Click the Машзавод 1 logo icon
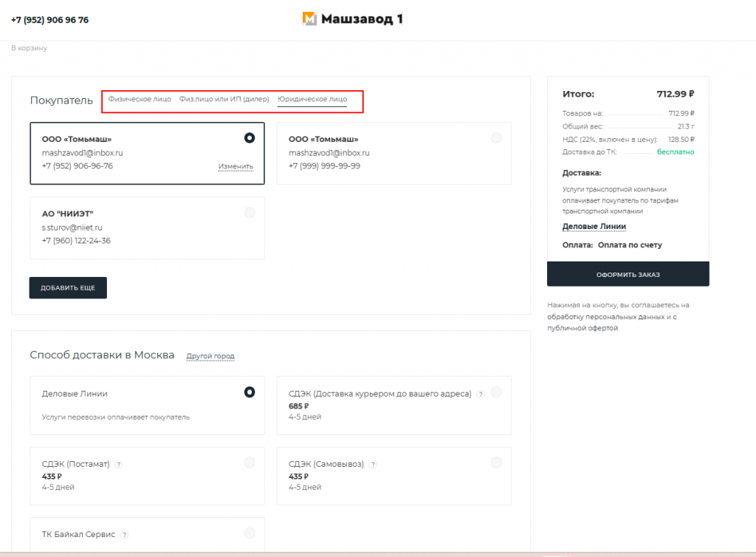The width and height of the screenshot is (756, 557). point(310,19)
